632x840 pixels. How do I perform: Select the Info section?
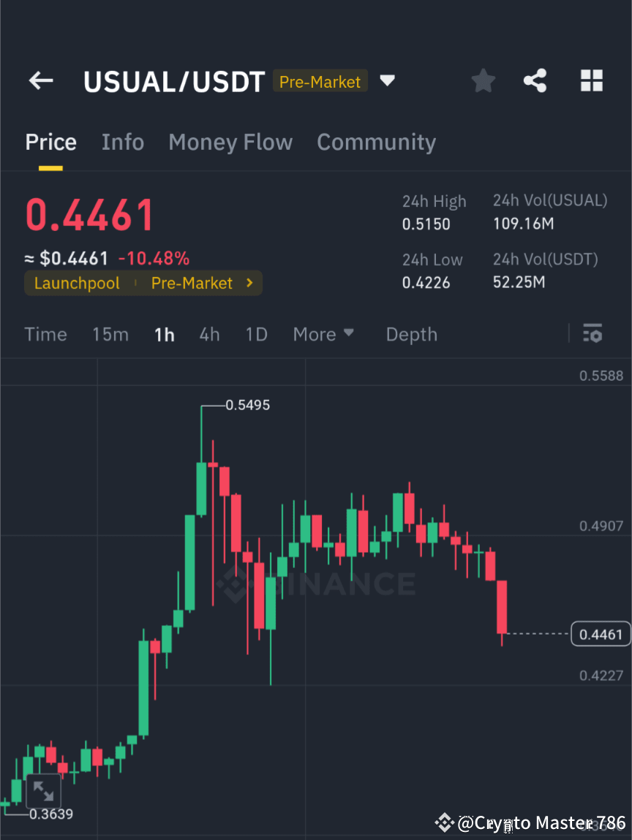(122, 142)
